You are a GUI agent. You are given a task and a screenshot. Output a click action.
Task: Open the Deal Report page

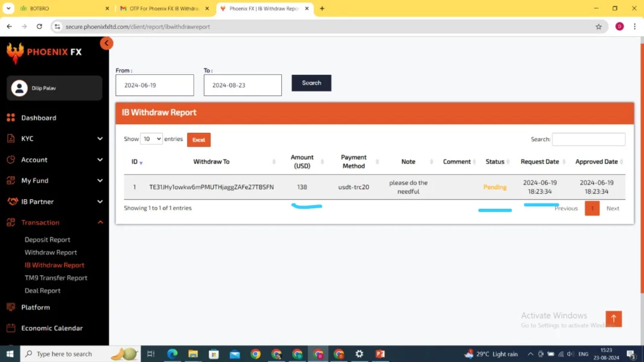pos(42,291)
